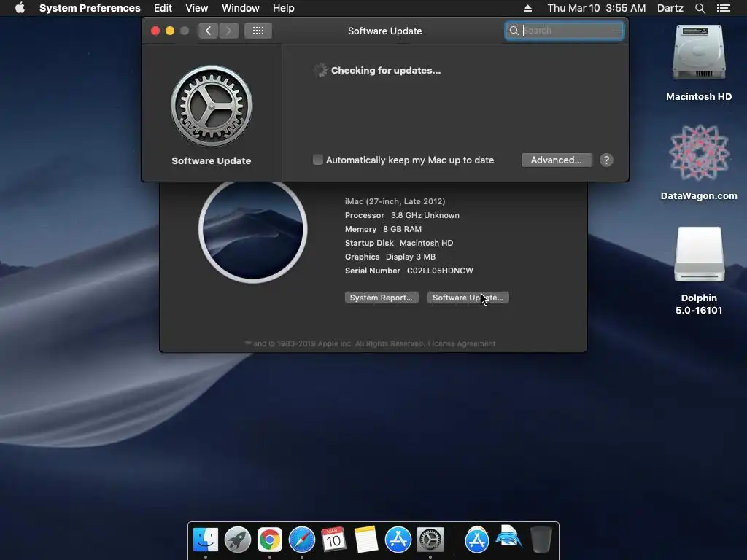
Task: Enable Automatically keep my Mac up to date
Action: pos(318,160)
